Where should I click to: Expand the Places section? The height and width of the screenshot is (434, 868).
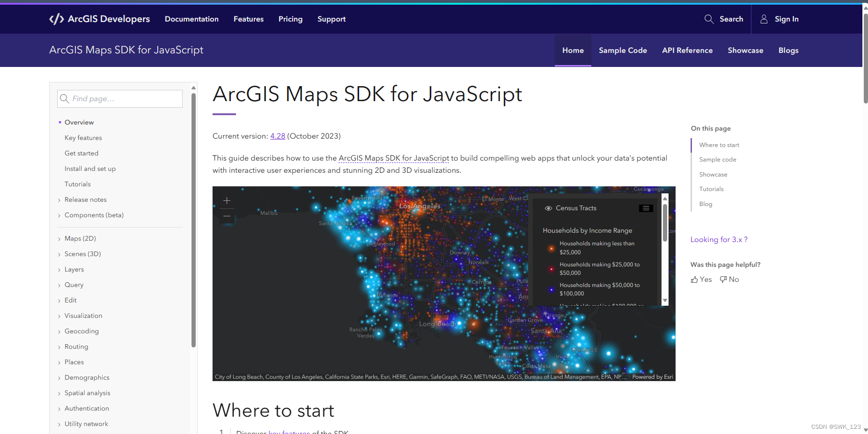tap(59, 362)
